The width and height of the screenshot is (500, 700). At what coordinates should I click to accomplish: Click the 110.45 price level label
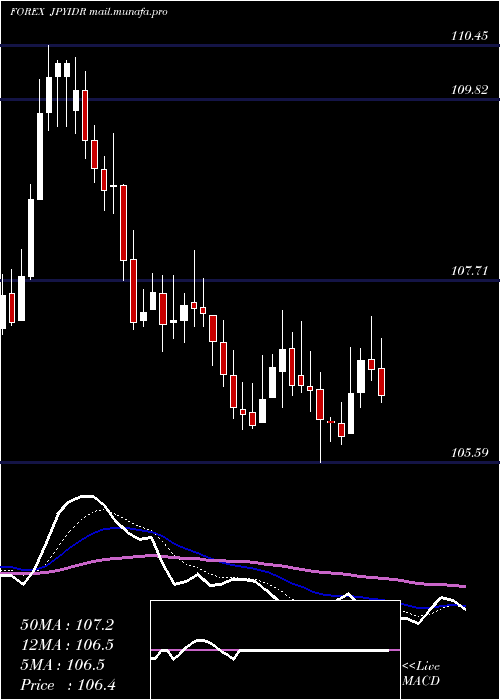coord(469,37)
